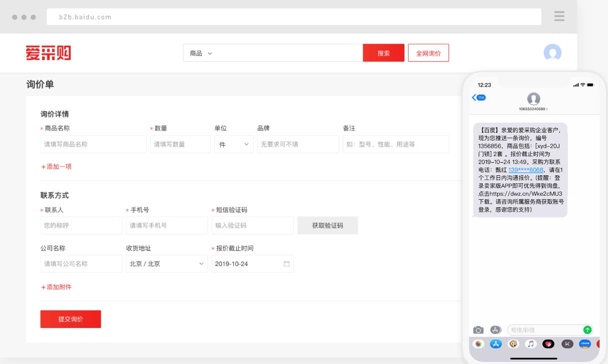
Task: Click the red 搜索 button
Action: coord(383,53)
